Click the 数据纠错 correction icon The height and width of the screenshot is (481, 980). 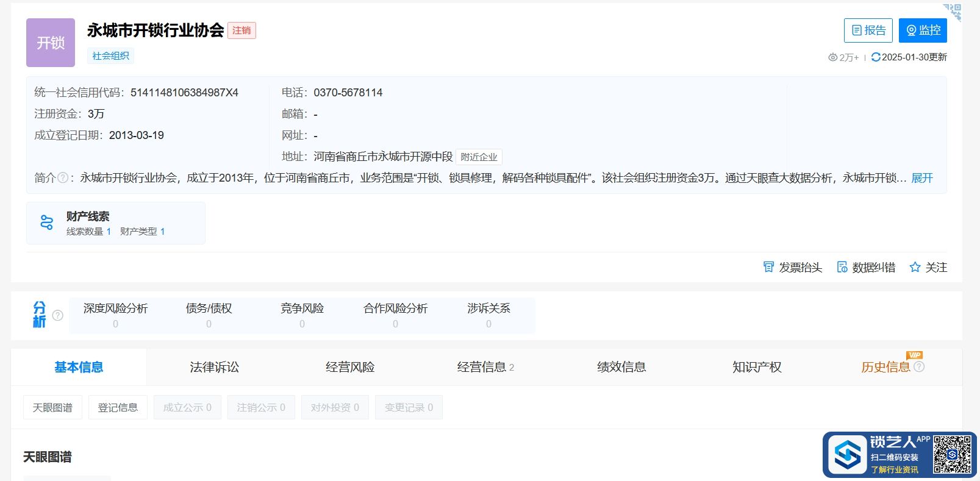842,267
